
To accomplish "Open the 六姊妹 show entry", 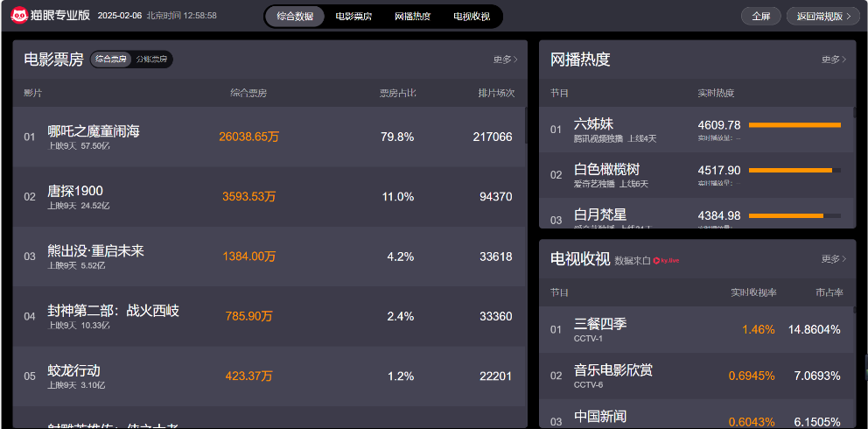I will [594, 124].
